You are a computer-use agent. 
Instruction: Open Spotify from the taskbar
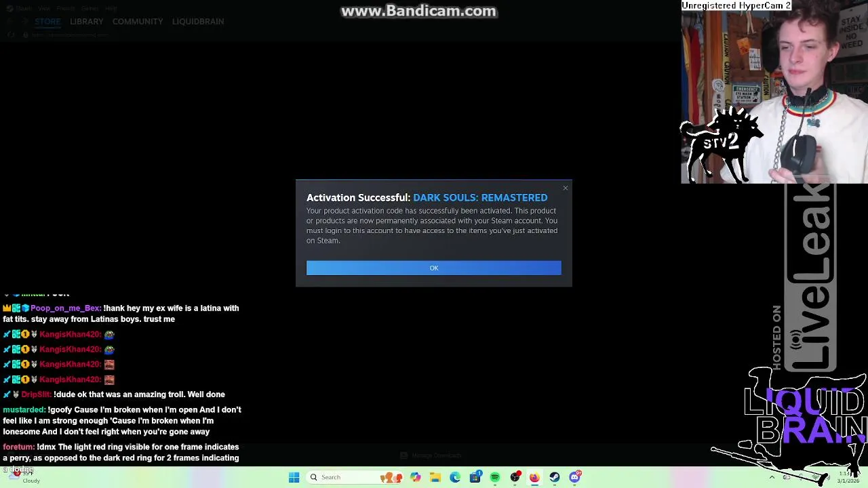(494, 477)
